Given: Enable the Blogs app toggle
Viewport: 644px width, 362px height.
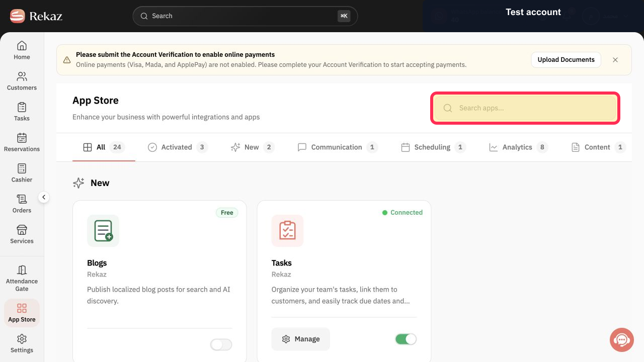Looking at the screenshot, I should (x=221, y=344).
